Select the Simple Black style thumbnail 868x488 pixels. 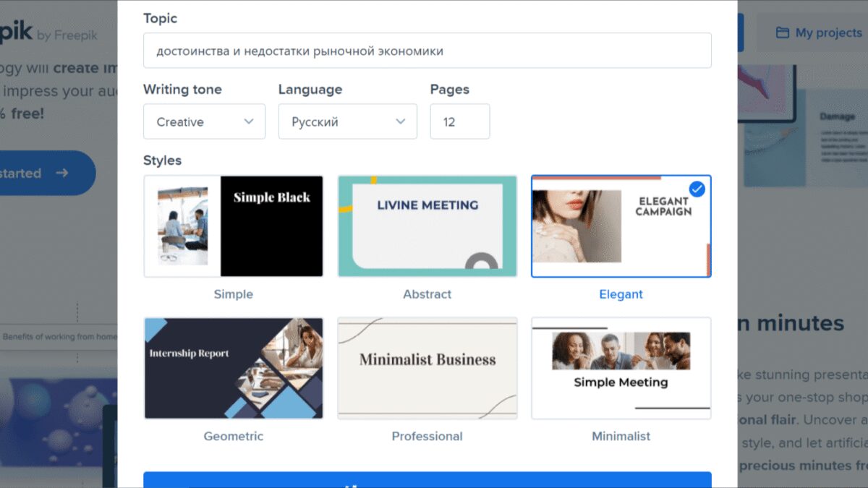pyautogui.click(x=234, y=226)
